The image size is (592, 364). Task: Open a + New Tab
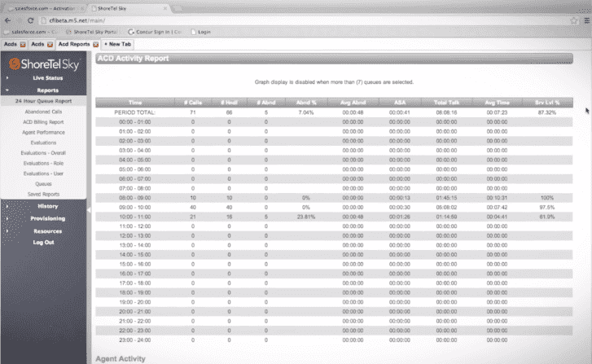[117, 44]
